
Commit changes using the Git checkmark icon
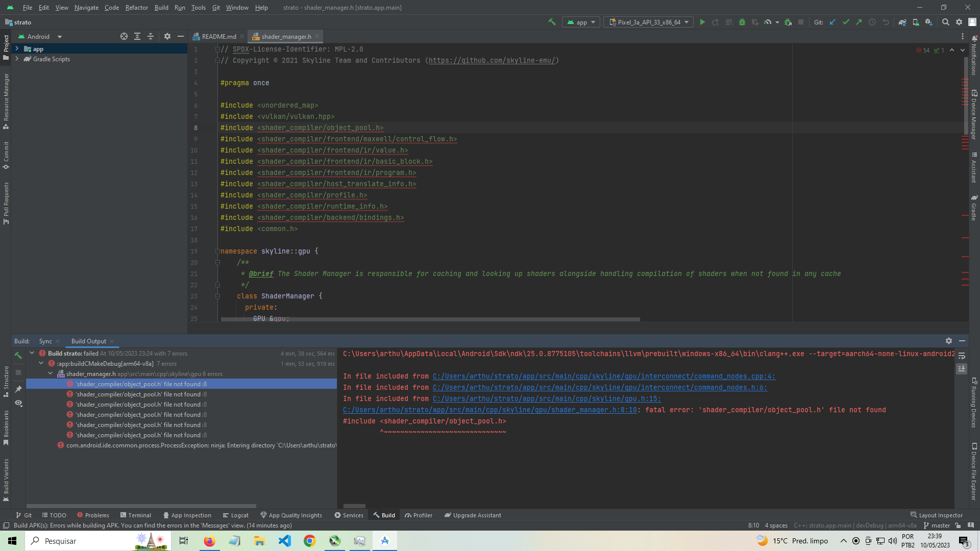point(846,22)
